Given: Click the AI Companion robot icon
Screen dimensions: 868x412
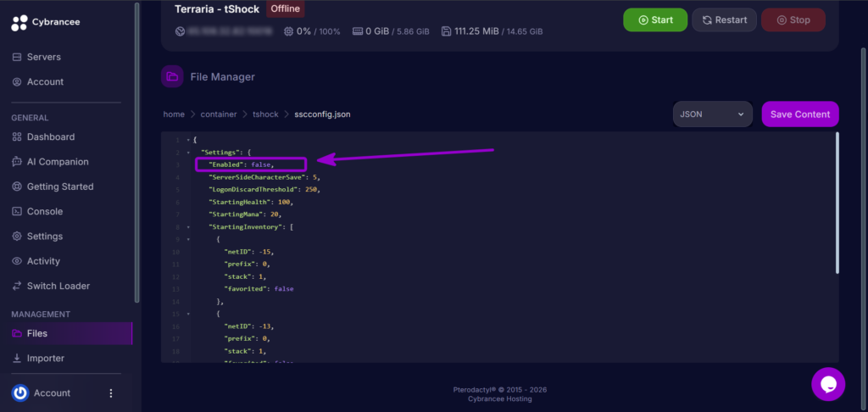Looking at the screenshot, I should click(17, 162).
